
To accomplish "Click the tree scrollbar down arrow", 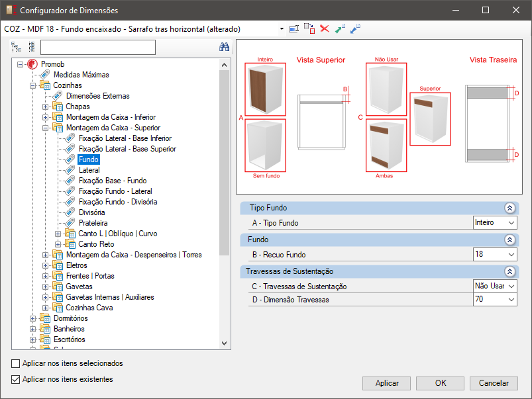I will pos(225,343).
